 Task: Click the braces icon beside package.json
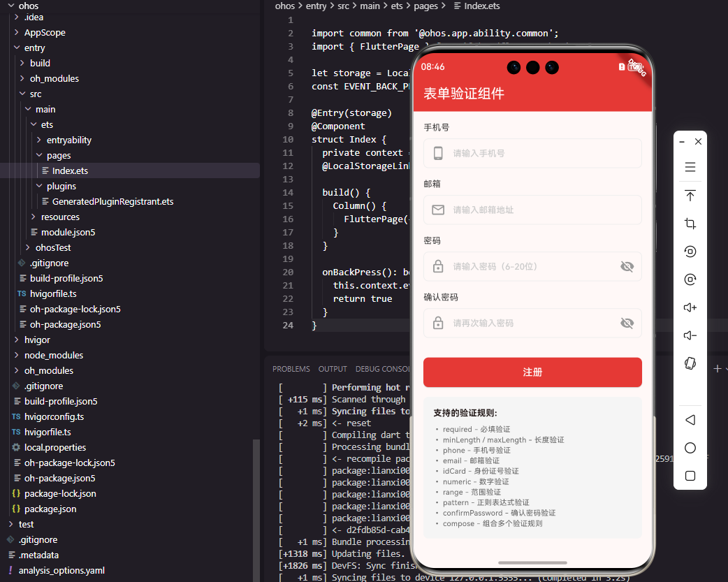(16, 509)
